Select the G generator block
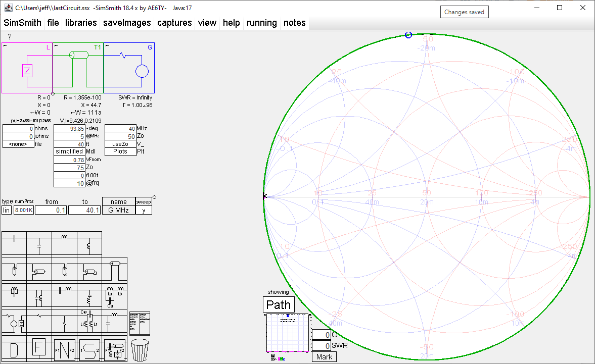The height and width of the screenshot is (364, 595). pyautogui.click(x=129, y=68)
